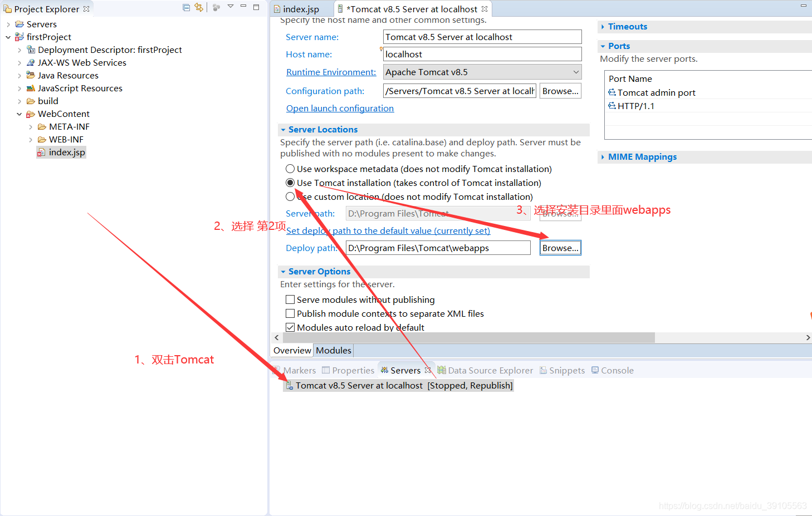Click the WebContent folder icon

pos(31,114)
